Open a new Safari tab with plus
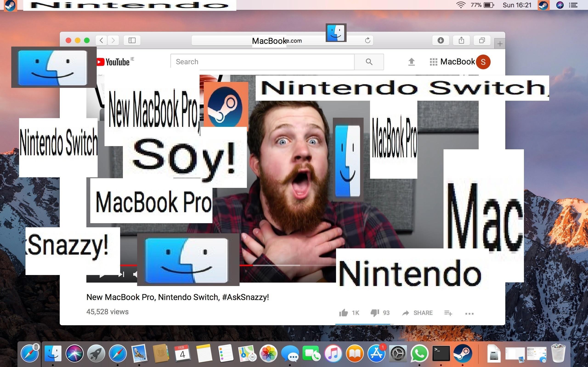Viewport: 588px width, 367px height. coord(500,44)
